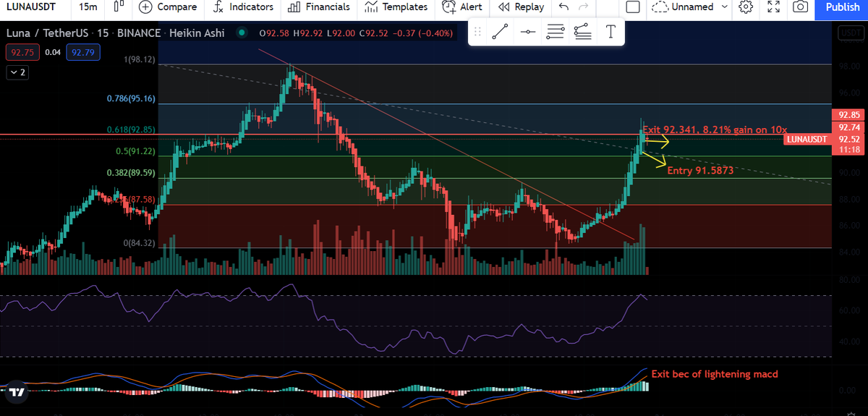The width and height of the screenshot is (868, 416).
Task: Select the Text annotation tool
Action: click(x=610, y=32)
